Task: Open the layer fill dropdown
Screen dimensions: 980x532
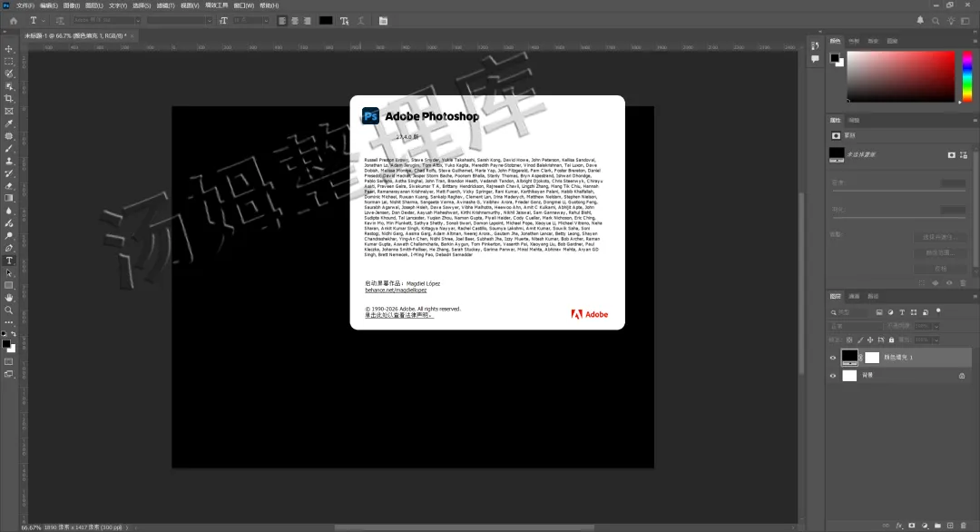Action: click(x=936, y=340)
